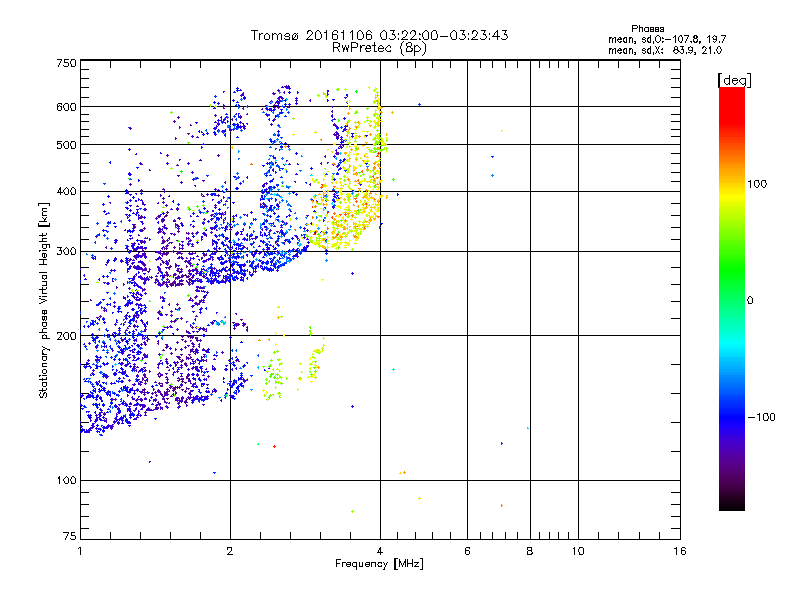This screenshot has height=600, width=800.
Task: Click the '-100' colorbar tick label
Action: [762, 417]
